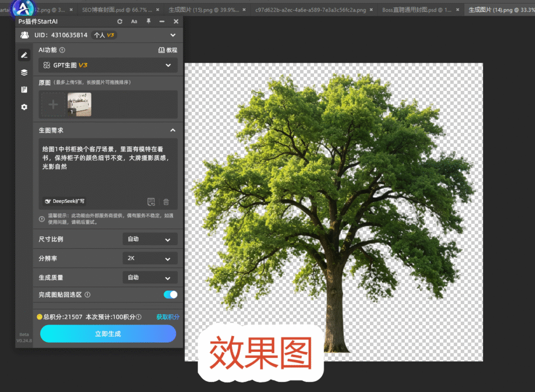Open the layers stack sidebar icon
This screenshot has height=392, width=535.
tap(24, 73)
